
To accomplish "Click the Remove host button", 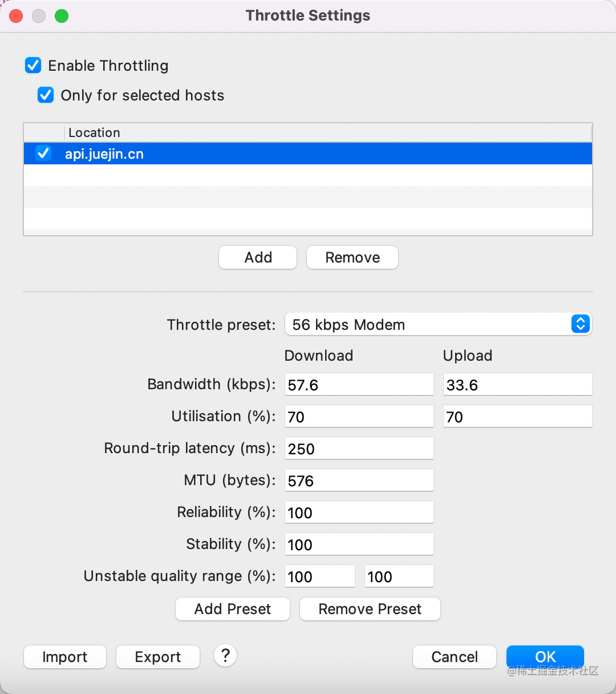I will (352, 257).
